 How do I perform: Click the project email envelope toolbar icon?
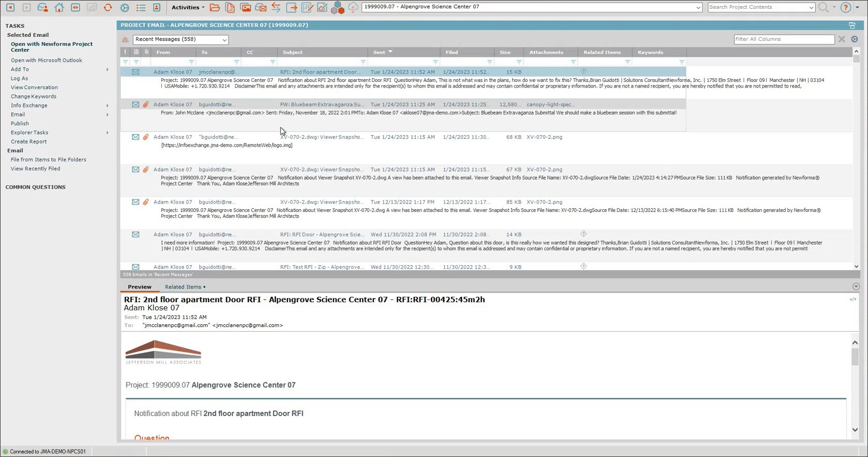tap(261, 7)
